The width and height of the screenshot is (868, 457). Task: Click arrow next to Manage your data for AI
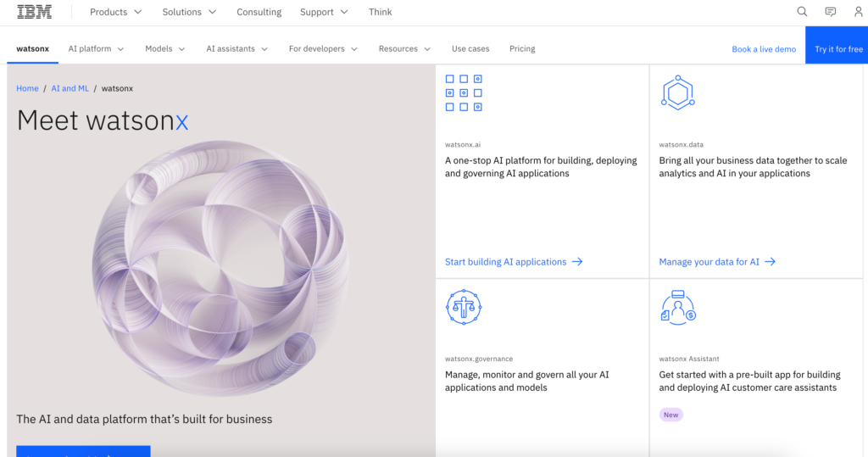tap(770, 261)
